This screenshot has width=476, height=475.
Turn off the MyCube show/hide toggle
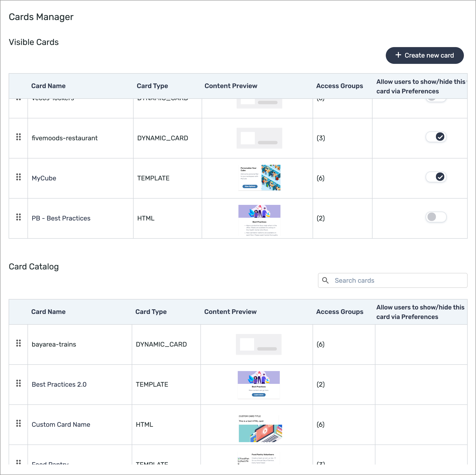tap(436, 177)
